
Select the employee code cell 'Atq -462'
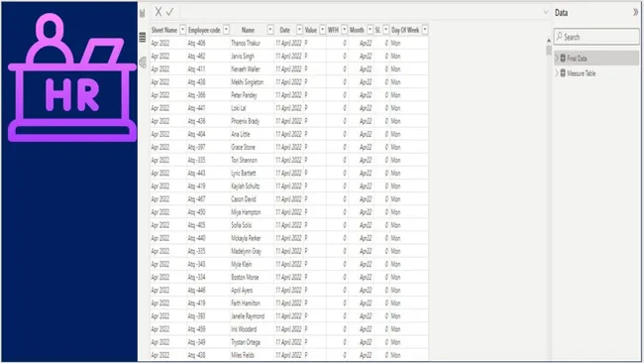point(208,56)
